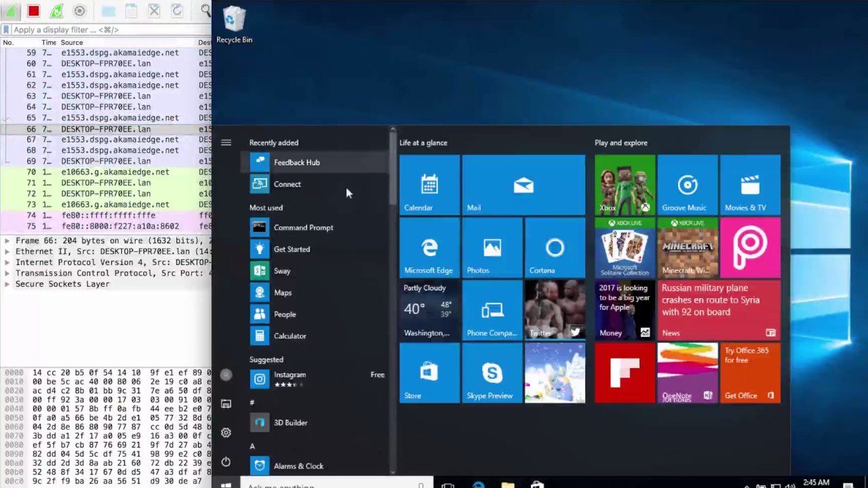Start a new Wireshark capture with the shark fin
This screenshot has width=868, height=488.
coord(11,11)
